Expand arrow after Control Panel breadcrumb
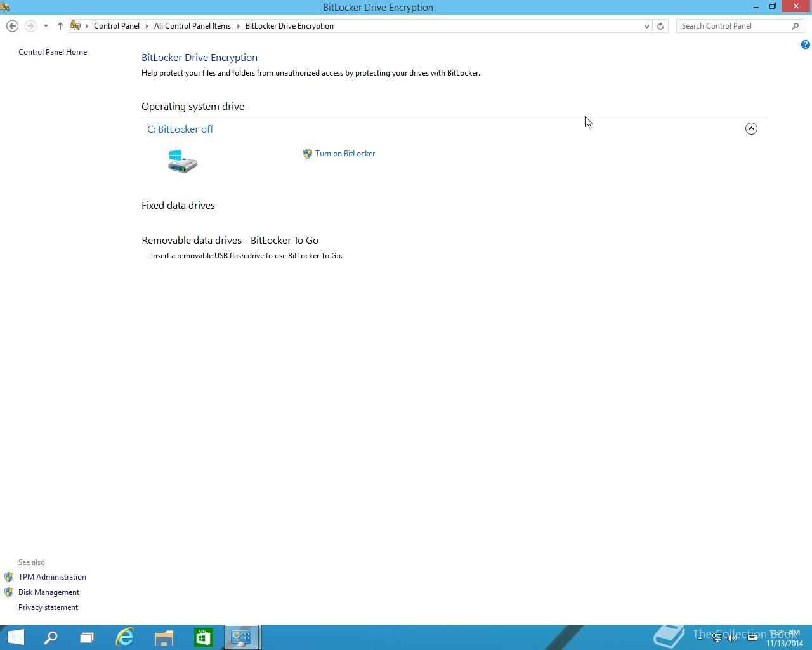Viewport: 812px width, 650px height. 147,26
